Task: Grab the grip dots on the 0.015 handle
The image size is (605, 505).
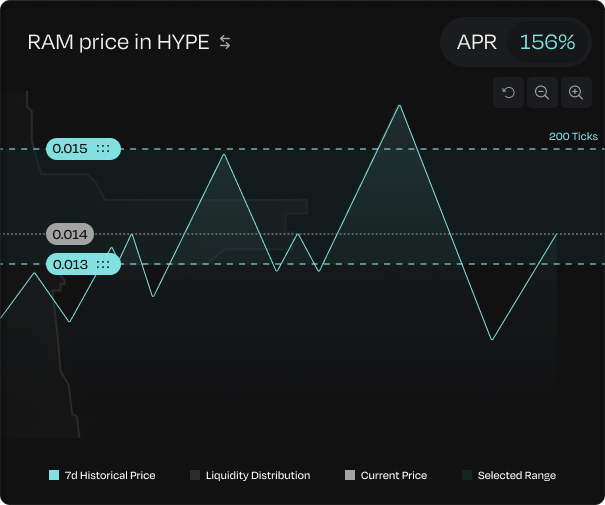Action: [103, 149]
